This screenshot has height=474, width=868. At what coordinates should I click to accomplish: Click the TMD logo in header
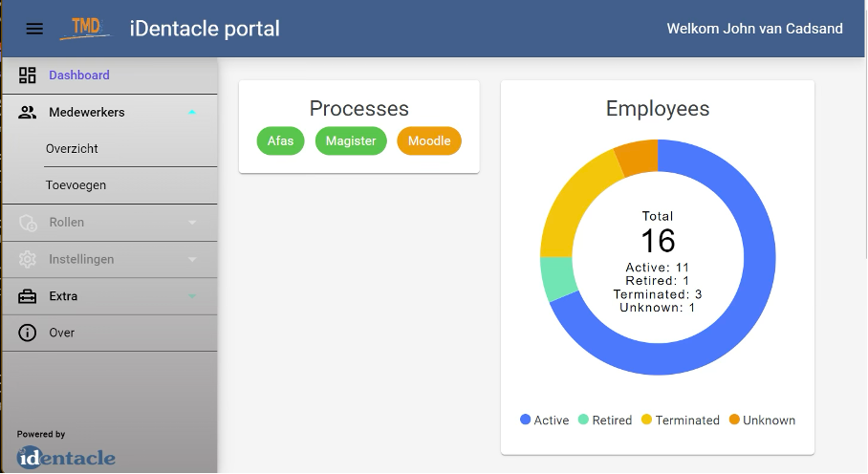click(86, 29)
